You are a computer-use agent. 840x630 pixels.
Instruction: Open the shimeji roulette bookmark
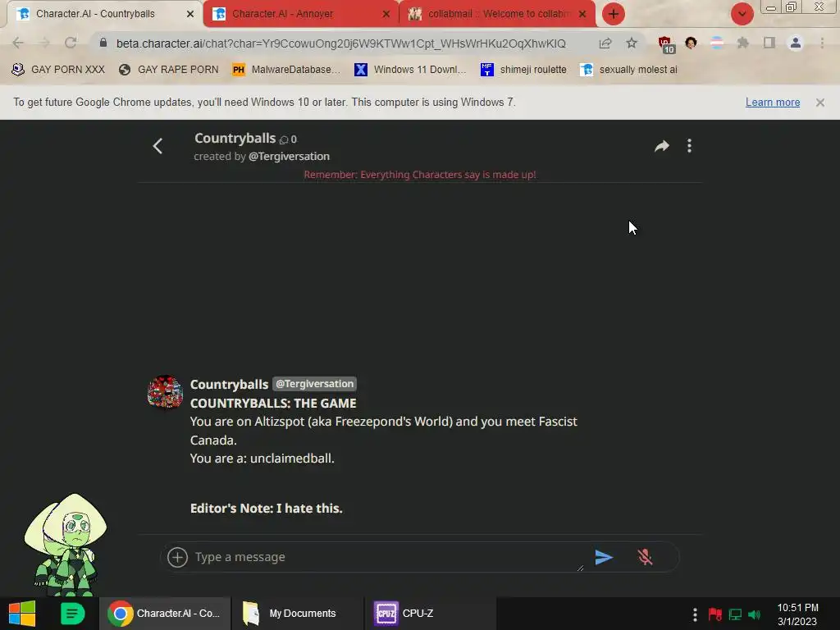523,70
